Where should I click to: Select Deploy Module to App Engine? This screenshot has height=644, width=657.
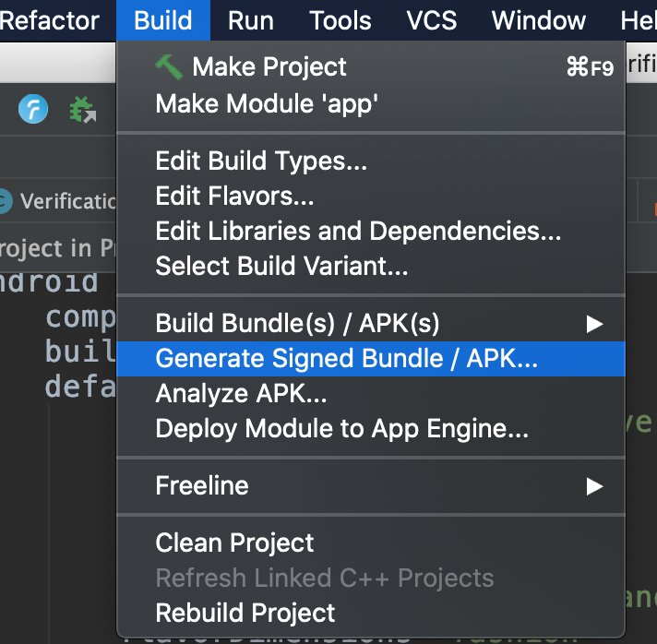pos(341,429)
